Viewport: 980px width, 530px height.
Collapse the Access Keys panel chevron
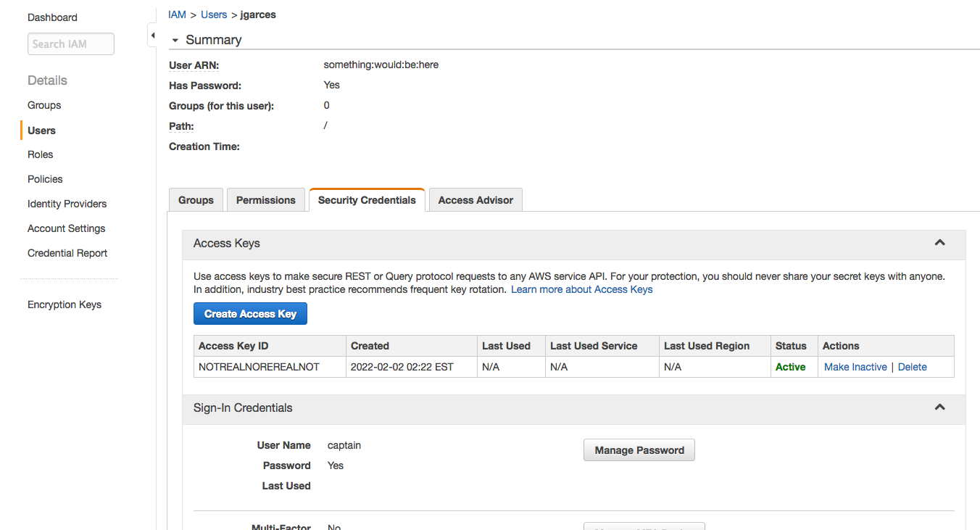click(x=939, y=243)
